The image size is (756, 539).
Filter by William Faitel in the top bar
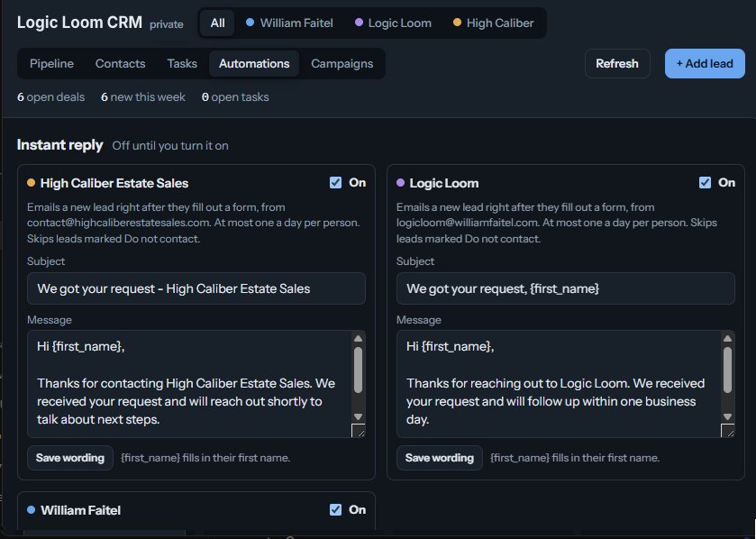[x=289, y=23]
